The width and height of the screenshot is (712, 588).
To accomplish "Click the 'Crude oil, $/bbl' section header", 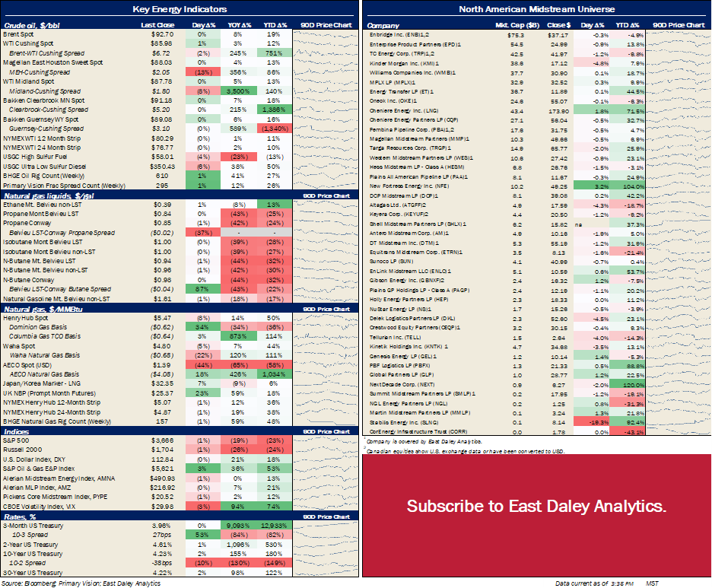I will (x=32, y=25).
